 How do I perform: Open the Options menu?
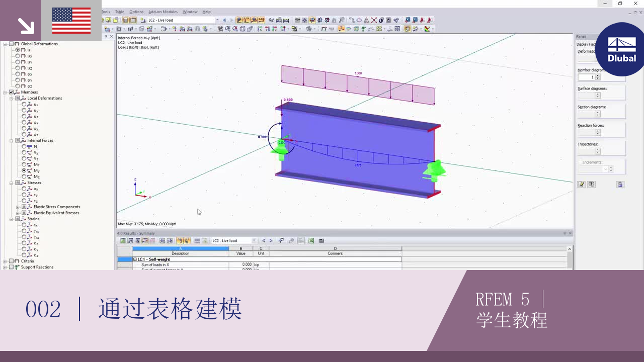[x=136, y=12]
